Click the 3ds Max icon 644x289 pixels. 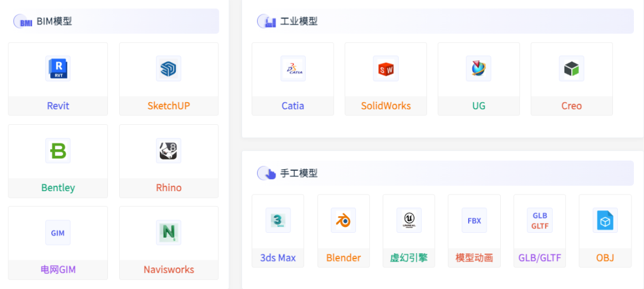pos(278,220)
